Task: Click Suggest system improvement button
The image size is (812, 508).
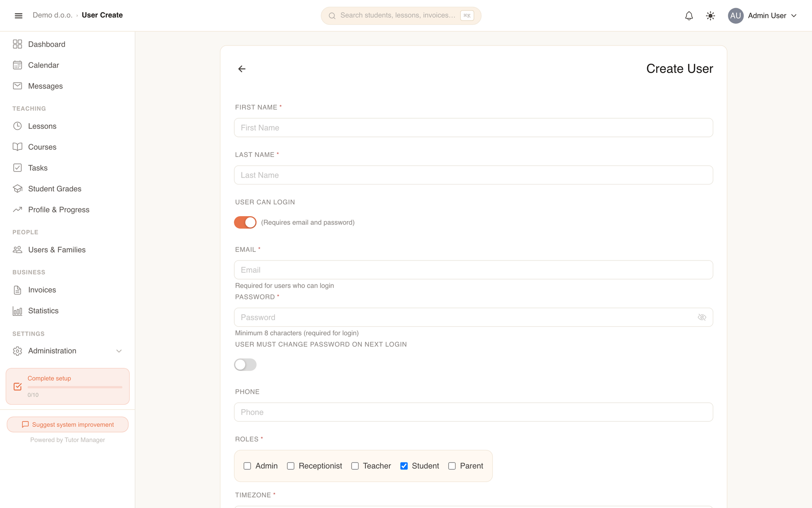Action: [x=67, y=424]
